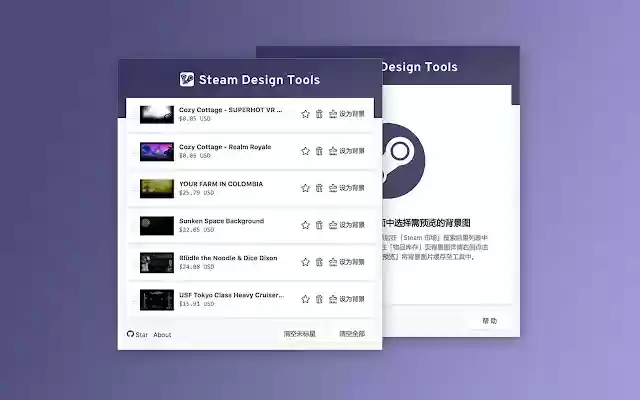This screenshot has width=640, height=400.
Task: Star the USF Tokyo Class Heavy Cruiser item
Action: point(305,299)
